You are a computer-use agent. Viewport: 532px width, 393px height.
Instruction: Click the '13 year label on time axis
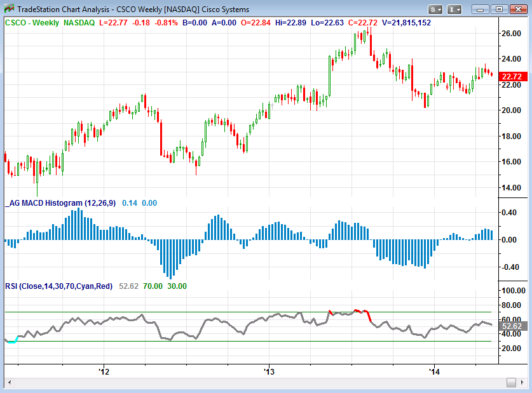click(269, 371)
